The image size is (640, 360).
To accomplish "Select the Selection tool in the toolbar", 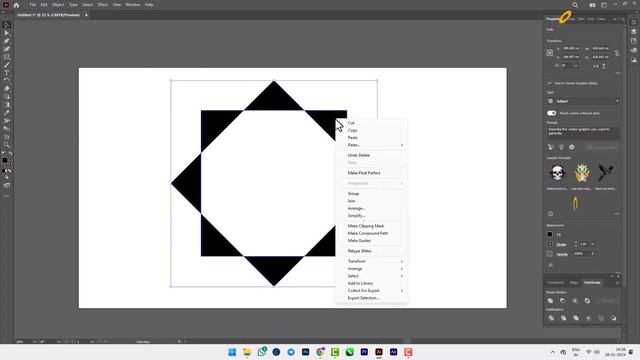I will (7, 25).
